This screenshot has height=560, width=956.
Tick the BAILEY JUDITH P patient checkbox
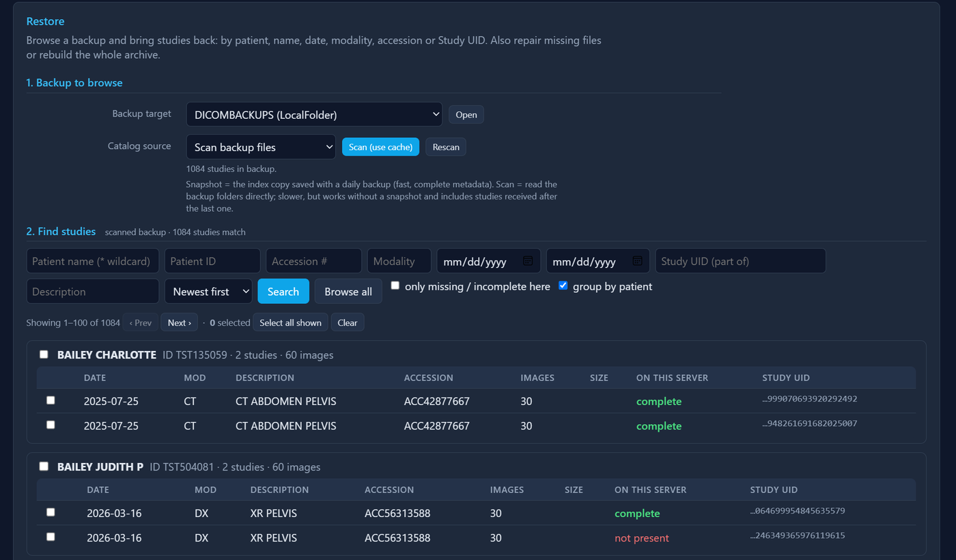44,466
